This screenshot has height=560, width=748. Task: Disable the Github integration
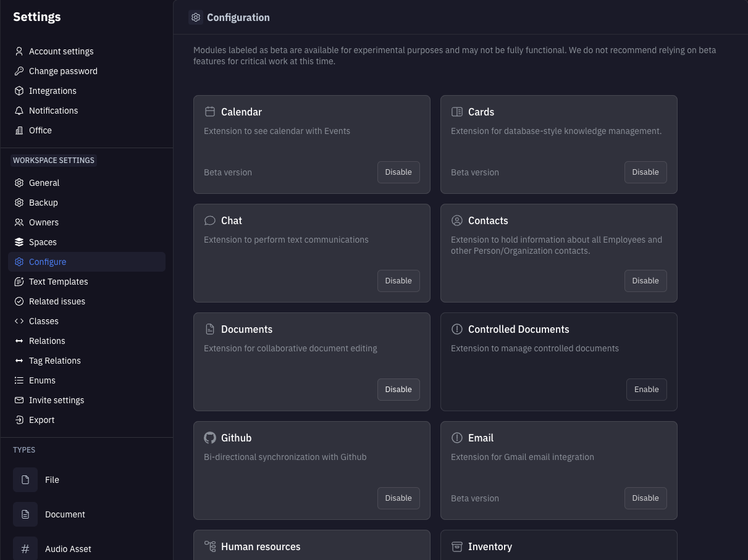click(x=398, y=498)
